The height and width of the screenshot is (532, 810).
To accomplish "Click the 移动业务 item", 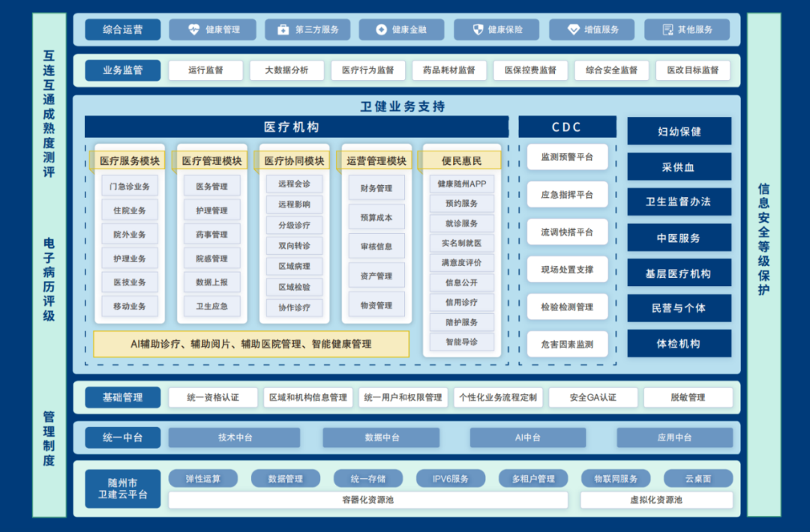I will point(130,306).
